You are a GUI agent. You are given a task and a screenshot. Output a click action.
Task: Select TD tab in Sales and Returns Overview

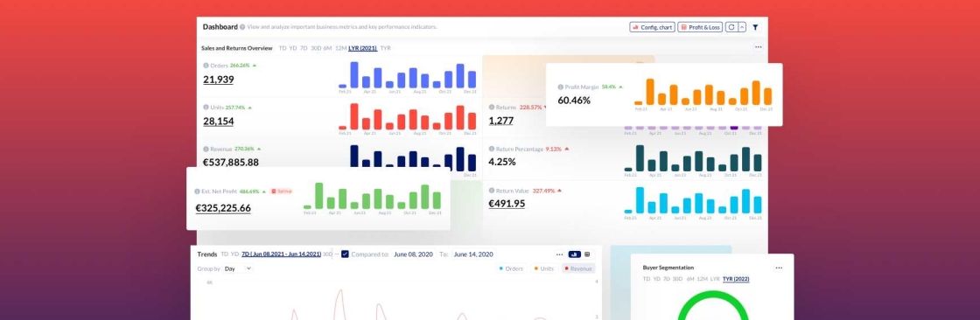click(283, 48)
